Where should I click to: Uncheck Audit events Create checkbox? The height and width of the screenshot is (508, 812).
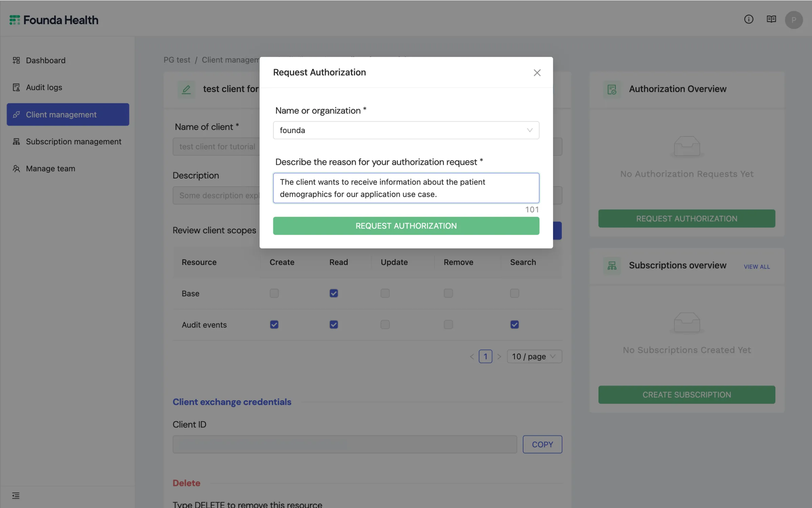click(274, 324)
